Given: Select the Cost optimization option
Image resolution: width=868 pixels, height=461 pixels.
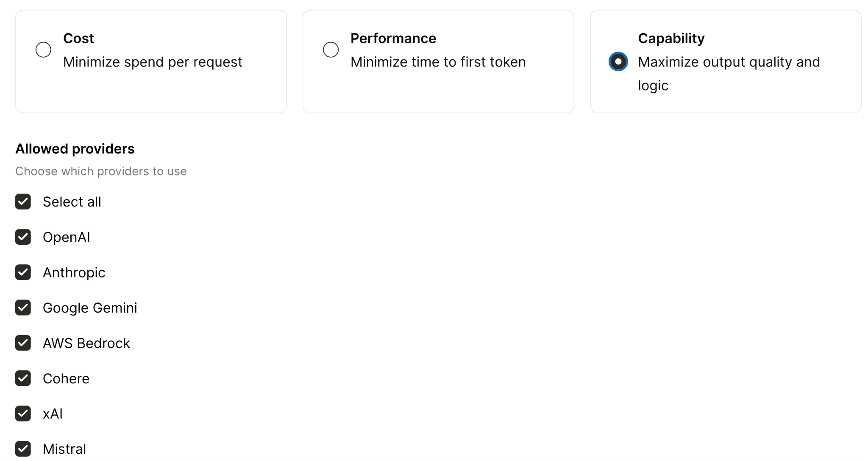Looking at the screenshot, I should (x=43, y=50).
